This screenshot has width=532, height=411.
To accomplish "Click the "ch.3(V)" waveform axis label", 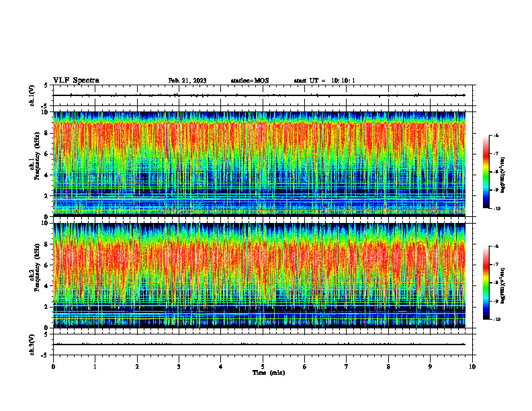I will tap(32, 345).
